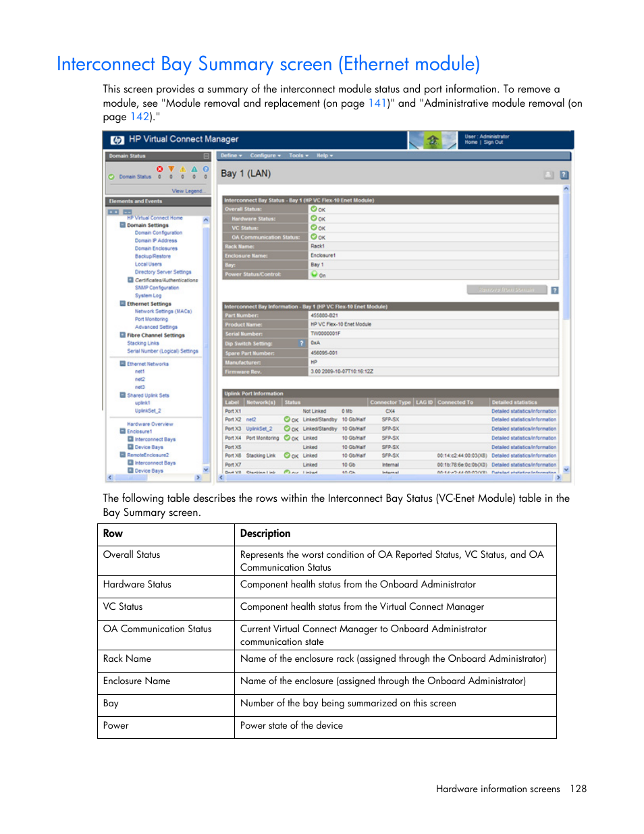Viewport: 644px width, 834px height.
Task: Click the Hardware Status OK icon
Action: point(314,218)
